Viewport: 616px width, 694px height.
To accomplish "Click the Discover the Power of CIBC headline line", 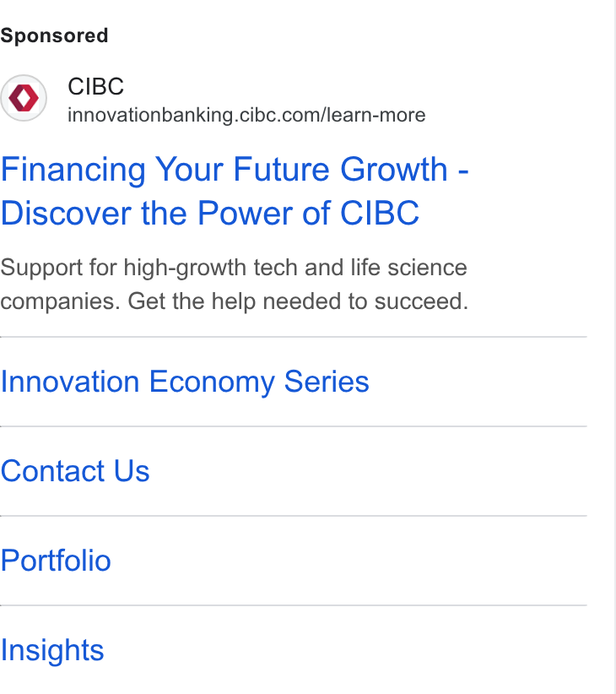I will point(209,213).
